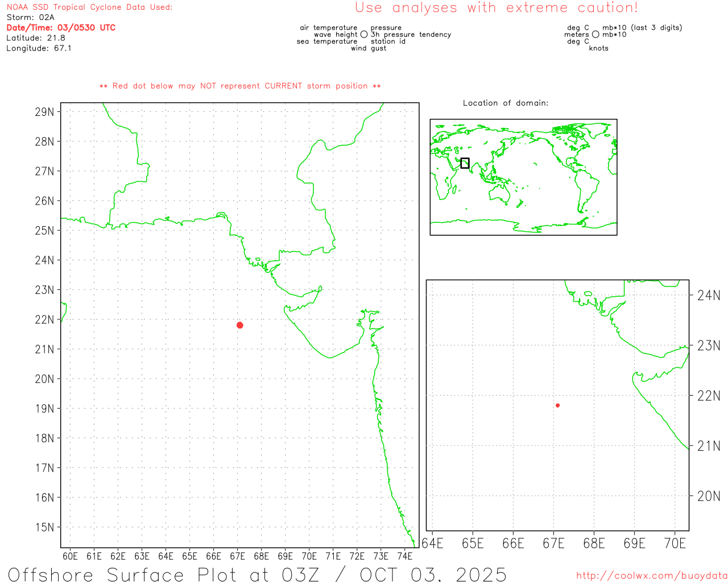Click the '3h pressure tendency' legend label
This screenshot has height=582, width=728.
pos(411,35)
